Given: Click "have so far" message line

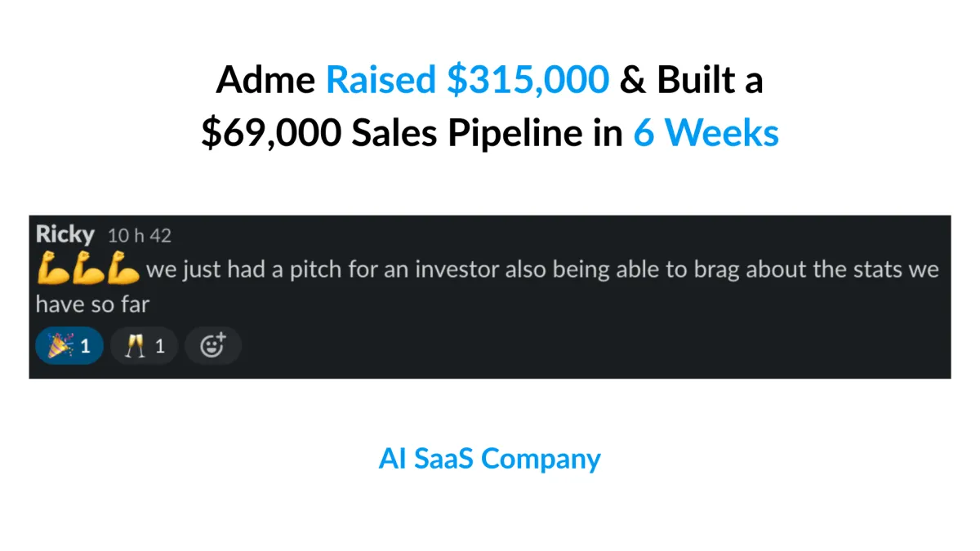Looking at the screenshot, I should [92, 304].
